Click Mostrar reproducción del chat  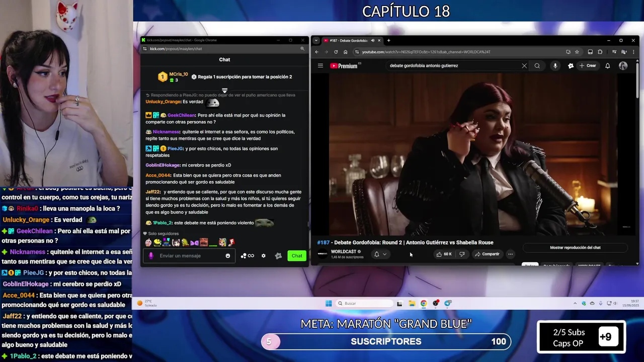tap(575, 247)
